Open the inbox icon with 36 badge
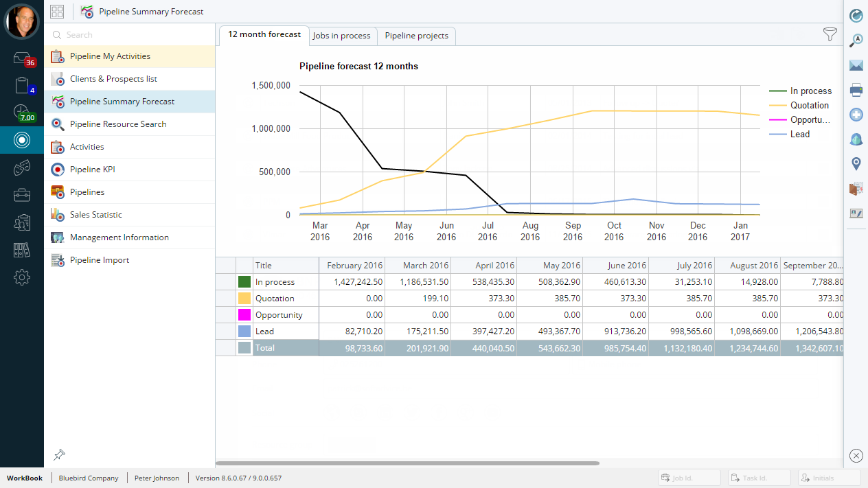The width and height of the screenshot is (868, 488). [22, 58]
